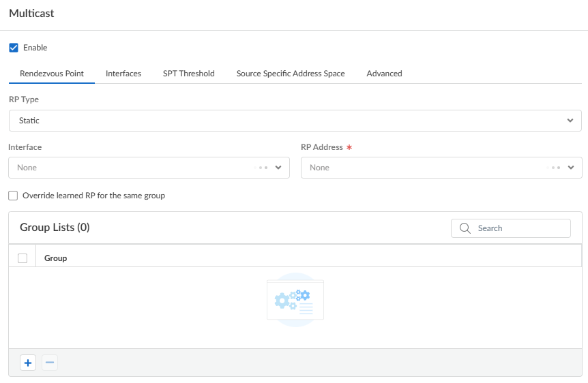Viewport: 588px width, 383px height.
Task: Click the Group column header
Action: tap(56, 258)
